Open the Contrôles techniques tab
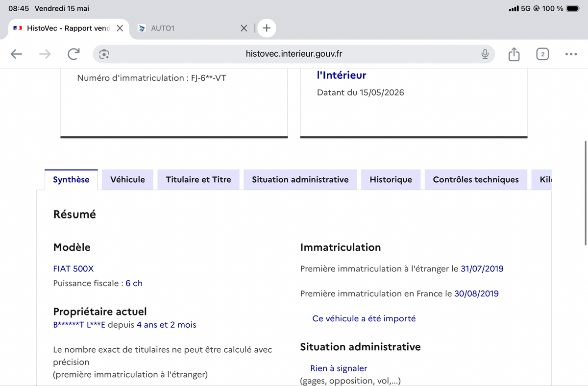 pos(476,180)
